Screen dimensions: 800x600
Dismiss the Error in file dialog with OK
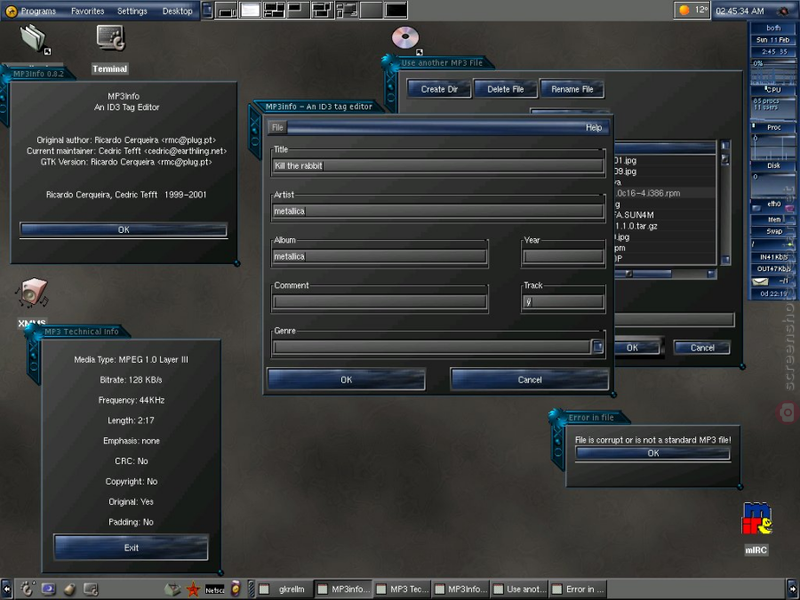point(653,453)
